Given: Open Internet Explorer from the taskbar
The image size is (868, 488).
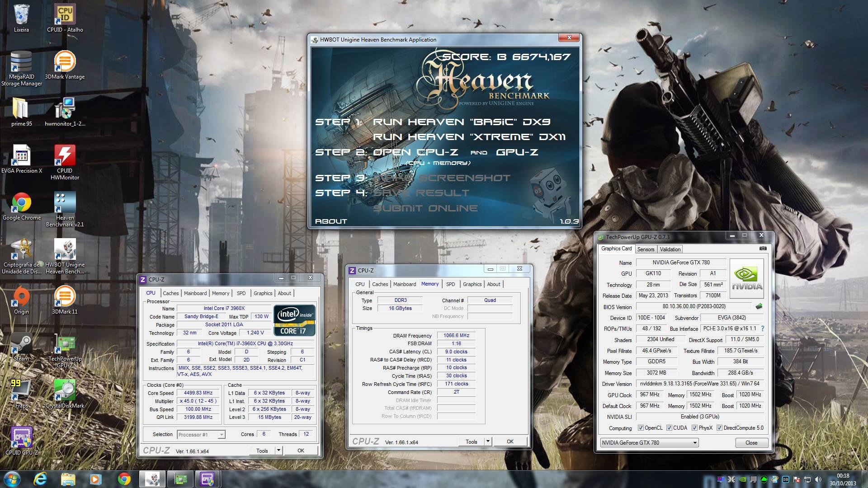Looking at the screenshot, I should click(40, 479).
